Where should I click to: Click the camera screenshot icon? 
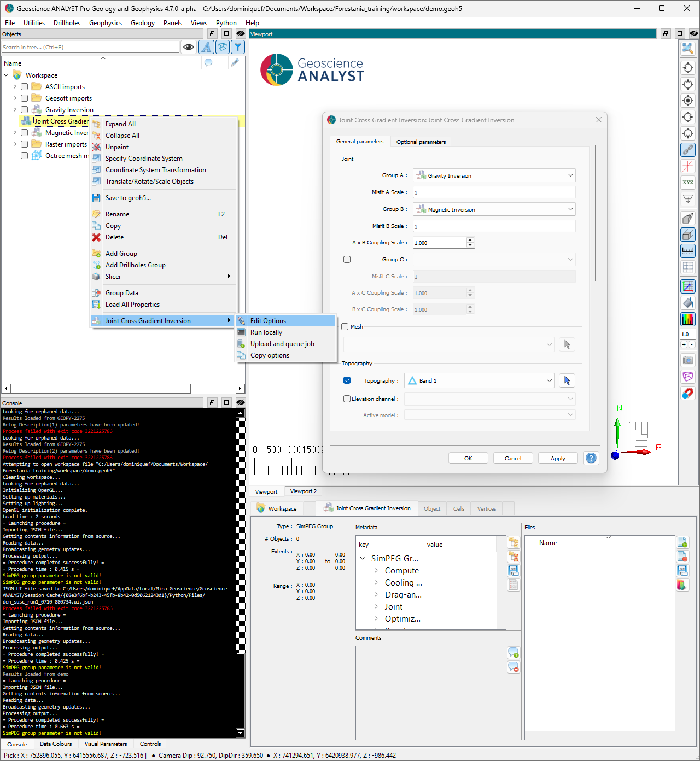point(687,360)
